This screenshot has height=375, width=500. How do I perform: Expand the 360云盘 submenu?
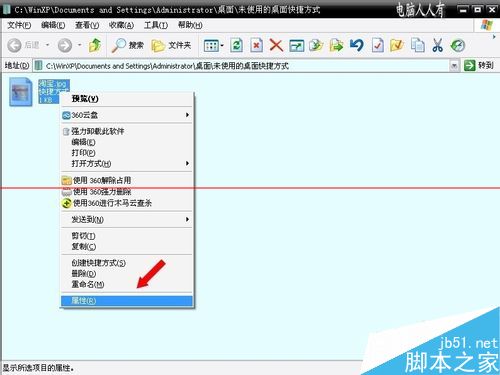click(x=126, y=115)
